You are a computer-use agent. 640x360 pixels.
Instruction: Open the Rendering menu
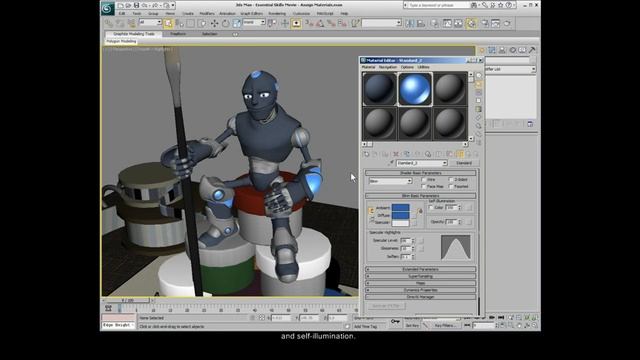277,13
